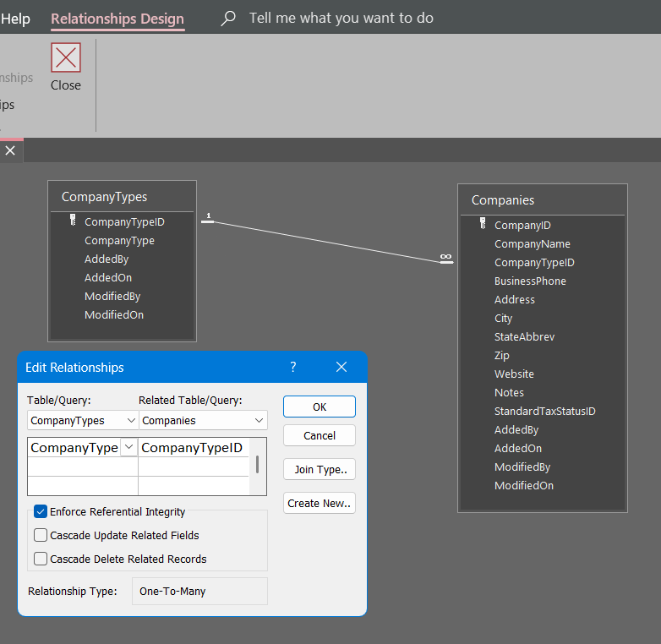
Task: Select ModifiedBy in the Companies table
Action: pyautogui.click(x=522, y=467)
